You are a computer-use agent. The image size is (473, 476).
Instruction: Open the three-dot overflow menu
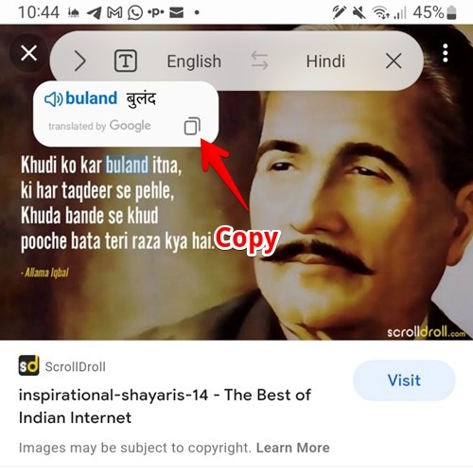coord(445,53)
